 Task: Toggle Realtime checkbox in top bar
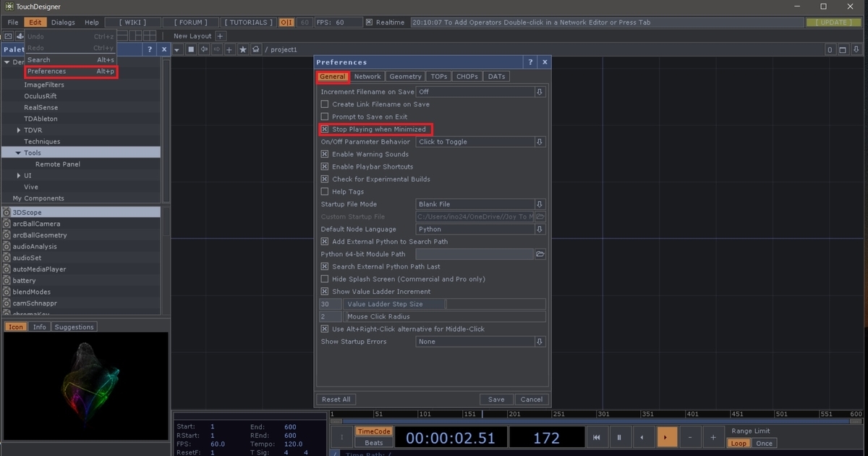(369, 22)
